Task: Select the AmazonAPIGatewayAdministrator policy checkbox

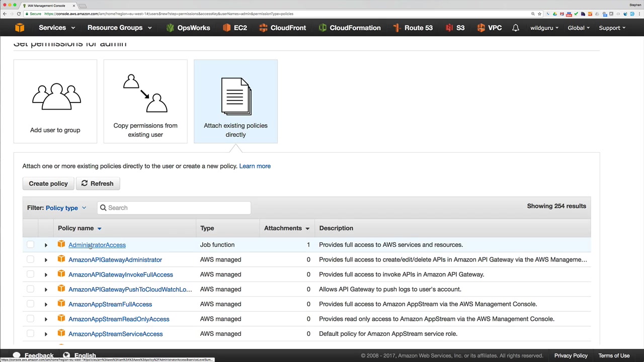Action: [30, 259]
